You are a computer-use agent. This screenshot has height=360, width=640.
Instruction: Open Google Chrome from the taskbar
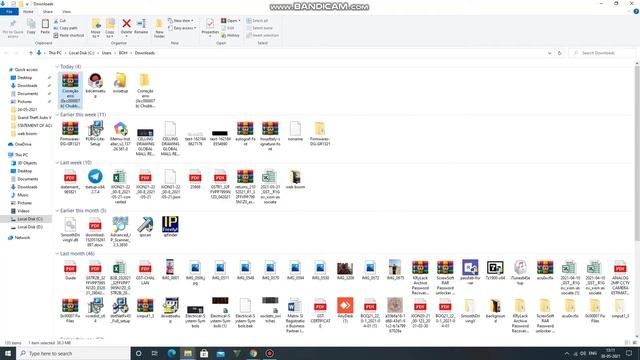click(x=253, y=353)
